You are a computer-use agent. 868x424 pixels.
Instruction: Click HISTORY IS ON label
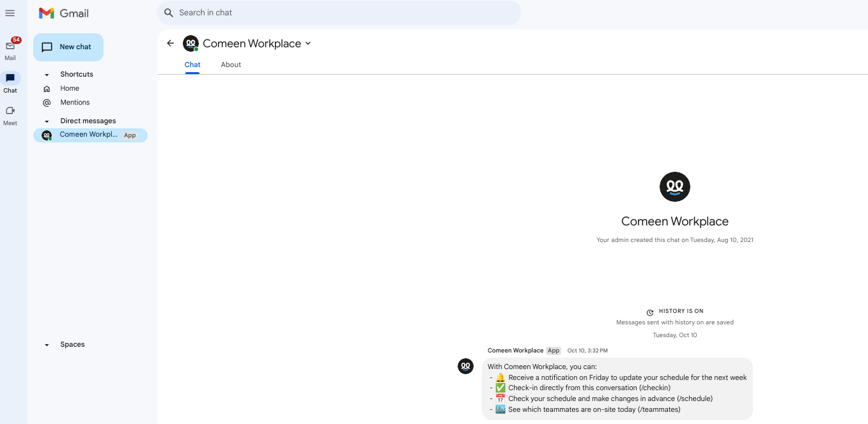(x=681, y=312)
